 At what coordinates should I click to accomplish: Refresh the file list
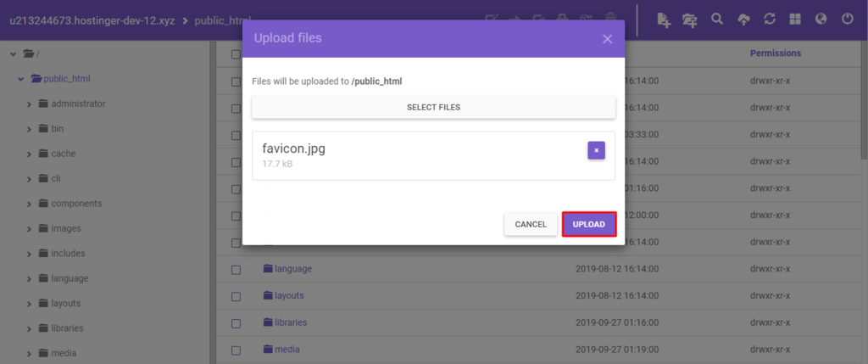pos(769,19)
